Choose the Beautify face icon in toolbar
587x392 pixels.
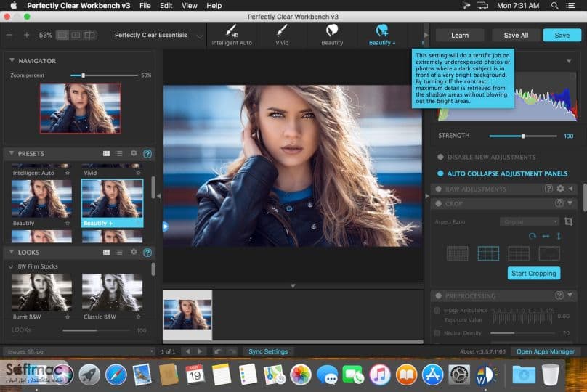click(x=332, y=30)
